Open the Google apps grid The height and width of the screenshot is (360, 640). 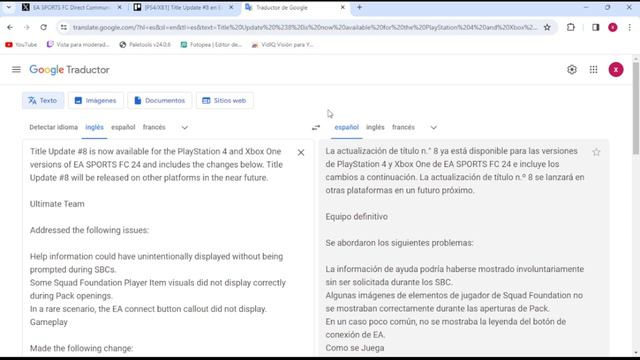[x=593, y=69]
